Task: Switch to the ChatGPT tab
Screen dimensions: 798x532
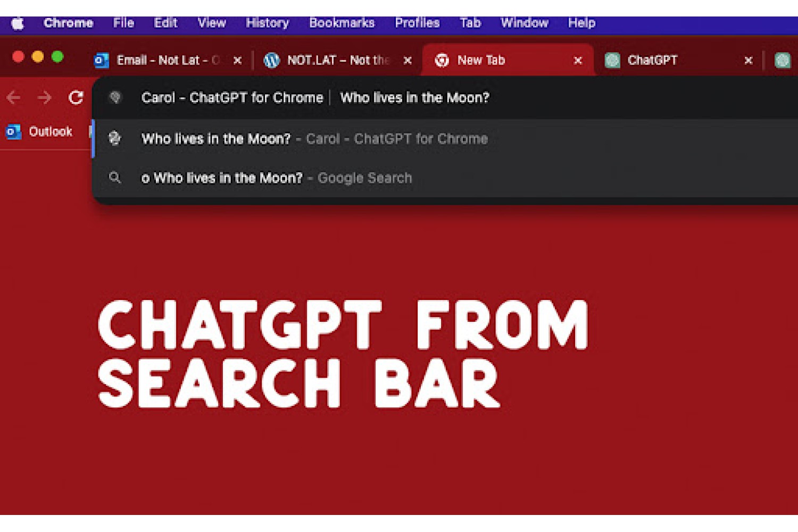Action: (x=679, y=60)
